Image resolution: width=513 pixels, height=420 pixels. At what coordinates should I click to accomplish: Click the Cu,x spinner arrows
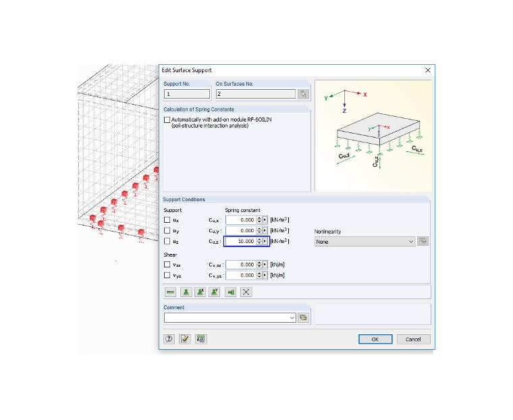coord(259,220)
